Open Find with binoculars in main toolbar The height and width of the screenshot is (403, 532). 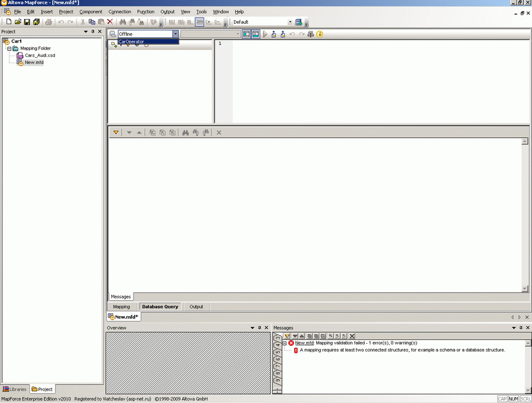122,22
